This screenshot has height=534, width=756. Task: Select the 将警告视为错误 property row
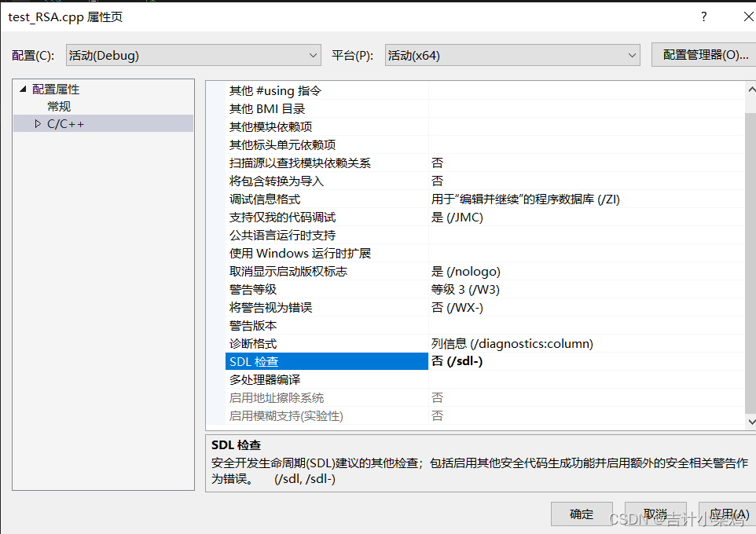314,307
